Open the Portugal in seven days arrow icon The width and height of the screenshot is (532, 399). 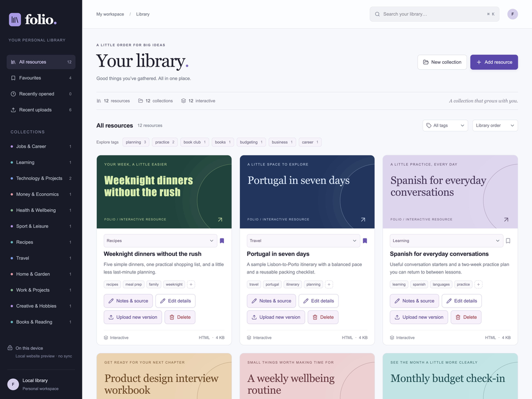[363, 220]
